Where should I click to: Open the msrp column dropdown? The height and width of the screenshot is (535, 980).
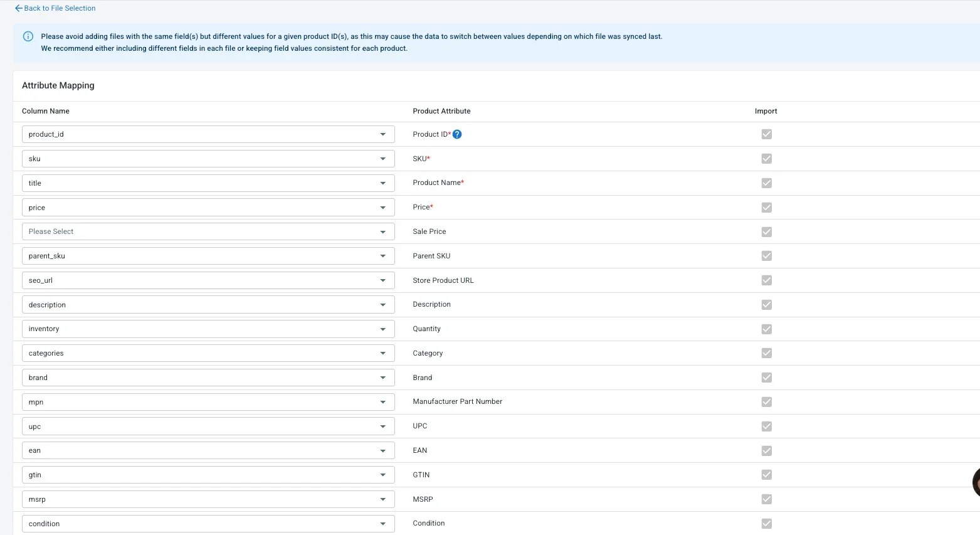tap(208, 499)
